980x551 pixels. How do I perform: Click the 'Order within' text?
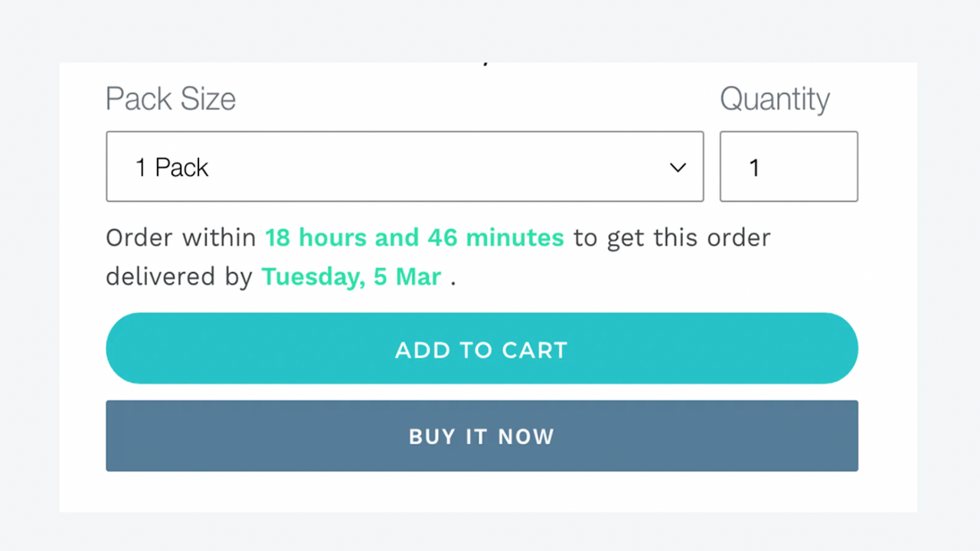coord(181,238)
